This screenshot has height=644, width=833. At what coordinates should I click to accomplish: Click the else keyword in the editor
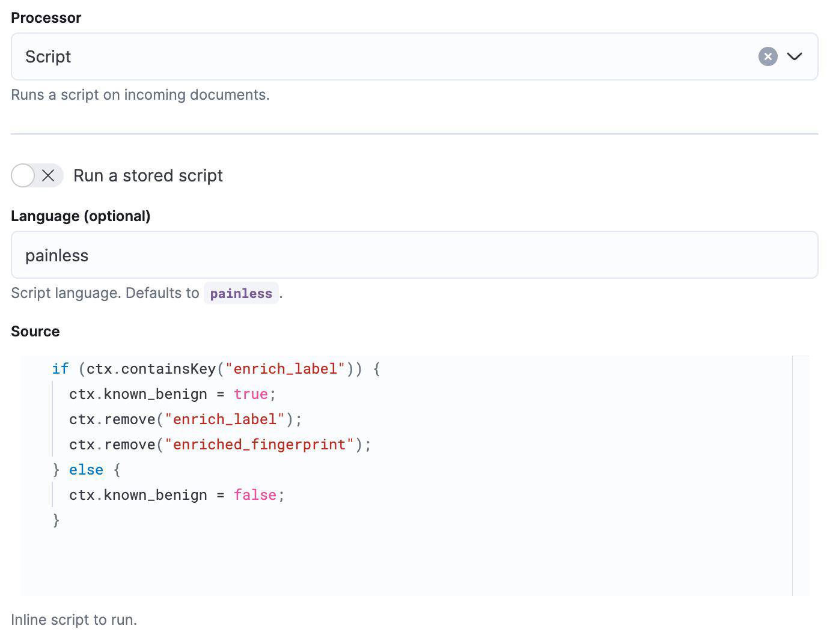(x=86, y=470)
